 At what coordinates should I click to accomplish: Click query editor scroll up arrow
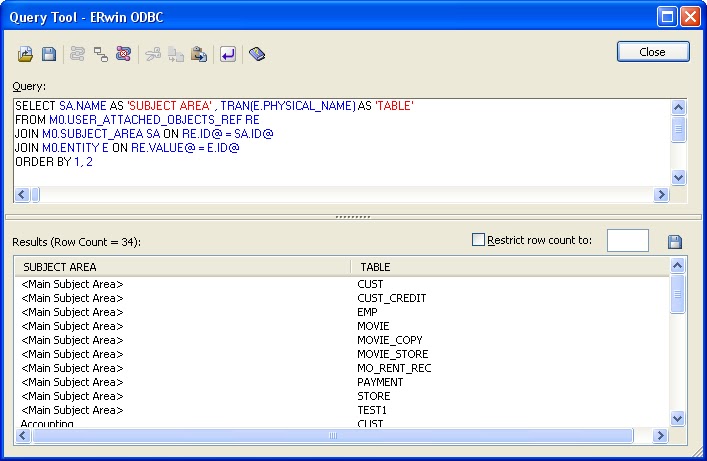click(x=678, y=107)
